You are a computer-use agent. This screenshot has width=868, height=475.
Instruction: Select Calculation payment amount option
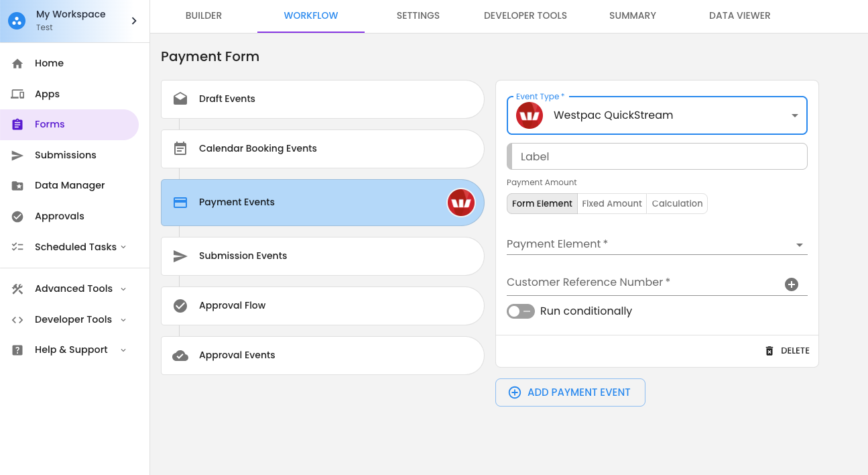(x=677, y=203)
